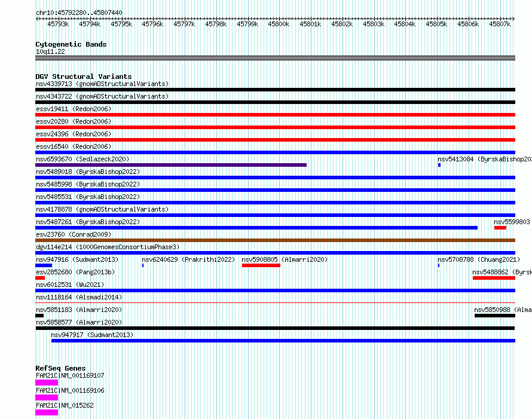Select the nsv4343722 black variant bar
This screenshot has height=419, width=532.
pyautogui.click(x=275, y=102)
